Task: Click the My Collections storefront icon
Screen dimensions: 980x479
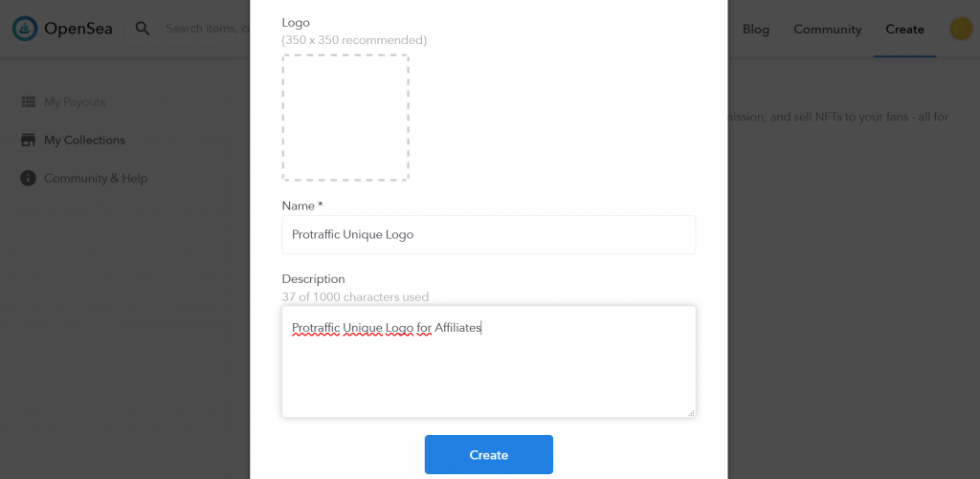Action: pos(28,141)
